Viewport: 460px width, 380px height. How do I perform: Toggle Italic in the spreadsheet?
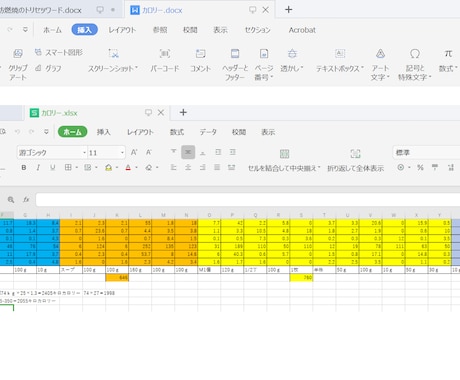click(x=38, y=167)
